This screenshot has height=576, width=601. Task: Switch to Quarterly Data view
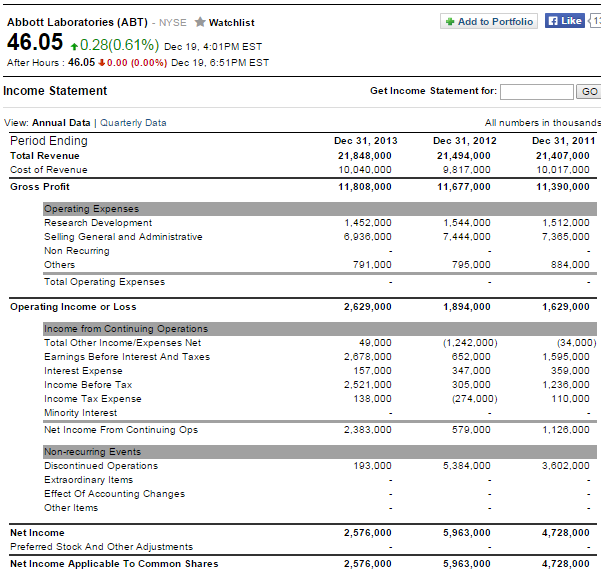point(133,123)
